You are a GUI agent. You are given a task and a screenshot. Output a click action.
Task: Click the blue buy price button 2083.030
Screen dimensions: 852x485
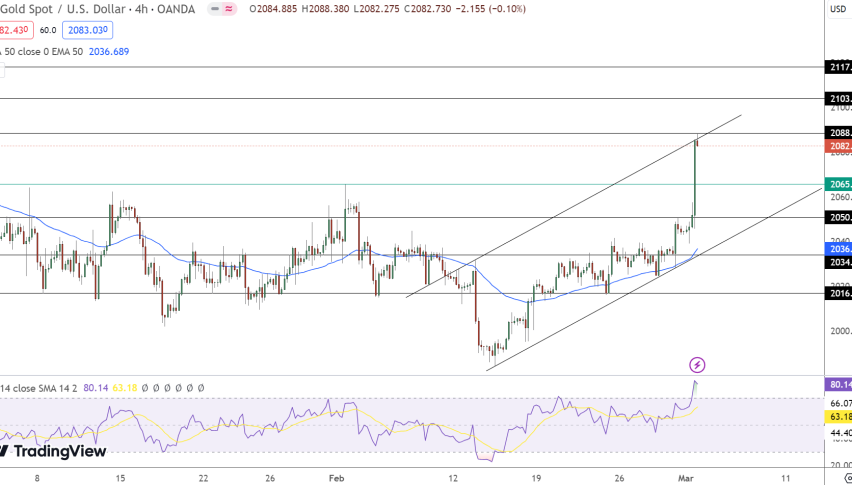click(x=87, y=30)
